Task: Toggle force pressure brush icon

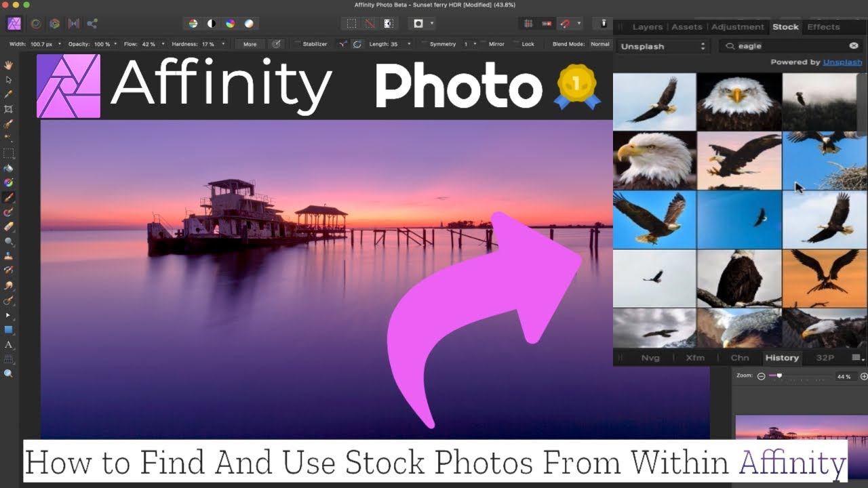Action: coord(277,44)
